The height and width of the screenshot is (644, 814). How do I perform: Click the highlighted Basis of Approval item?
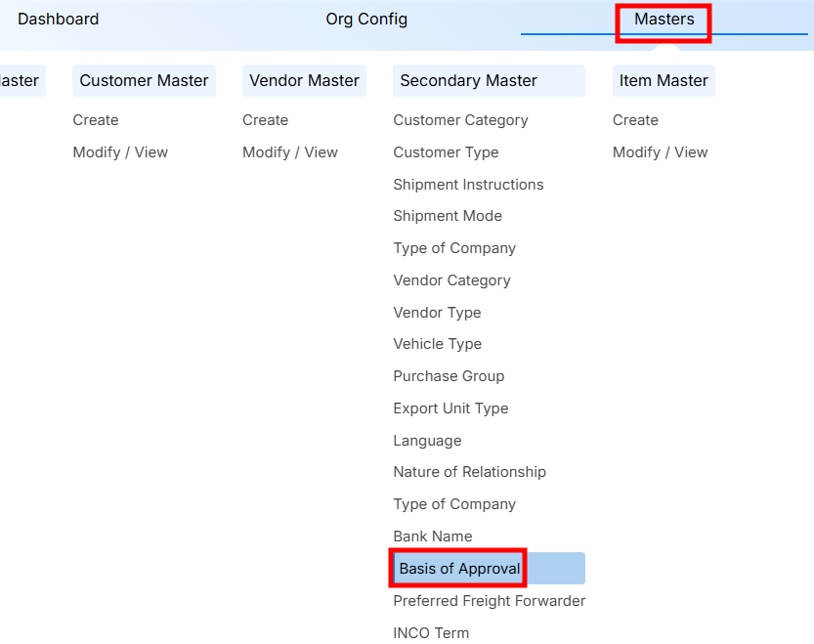click(x=460, y=569)
